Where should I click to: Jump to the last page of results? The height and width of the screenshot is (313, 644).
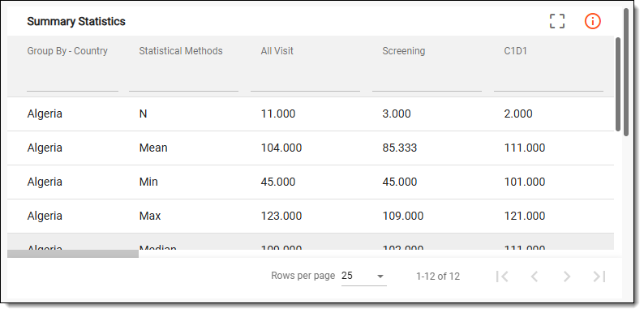pyautogui.click(x=599, y=277)
